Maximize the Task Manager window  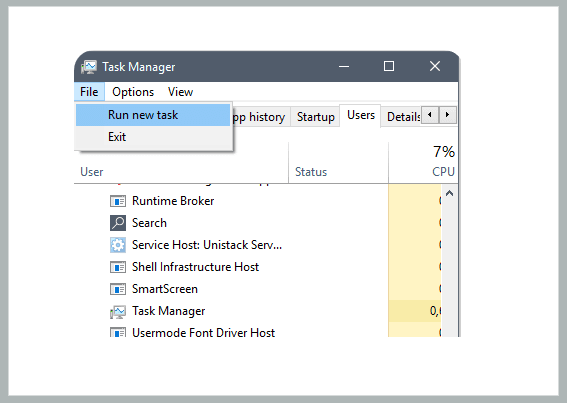coord(389,67)
